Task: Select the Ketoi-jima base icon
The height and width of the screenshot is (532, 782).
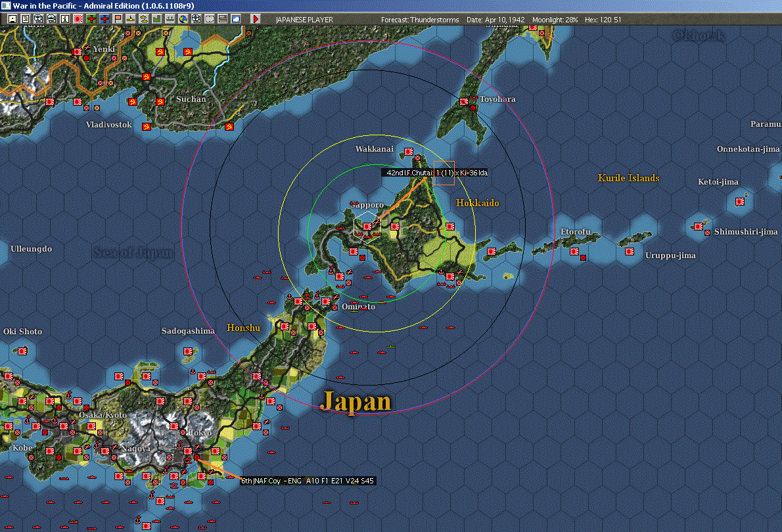Action: click(x=740, y=202)
